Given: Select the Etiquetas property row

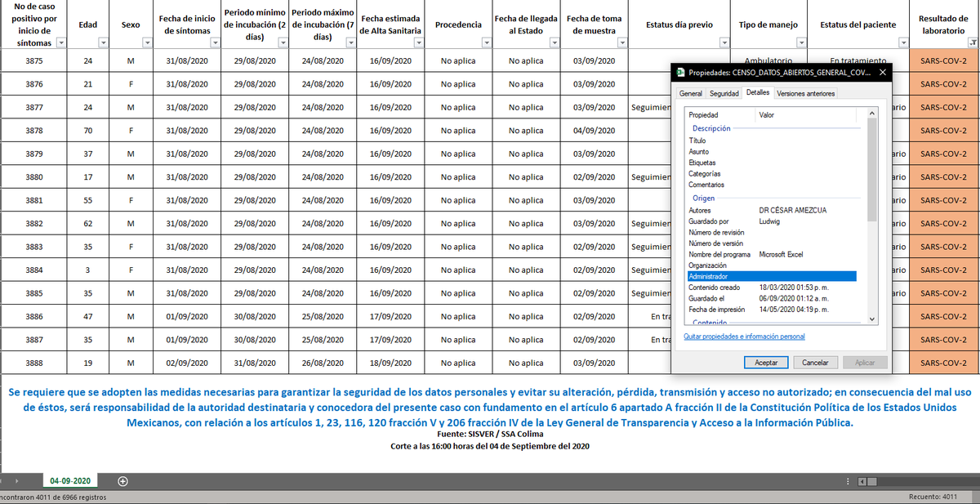Looking at the screenshot, I should [x=772, y=163].
